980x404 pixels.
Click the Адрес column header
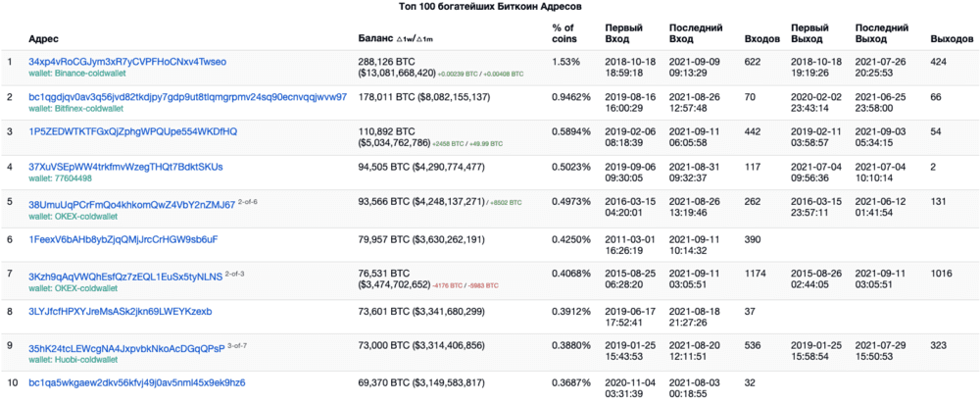click(44, 39)
